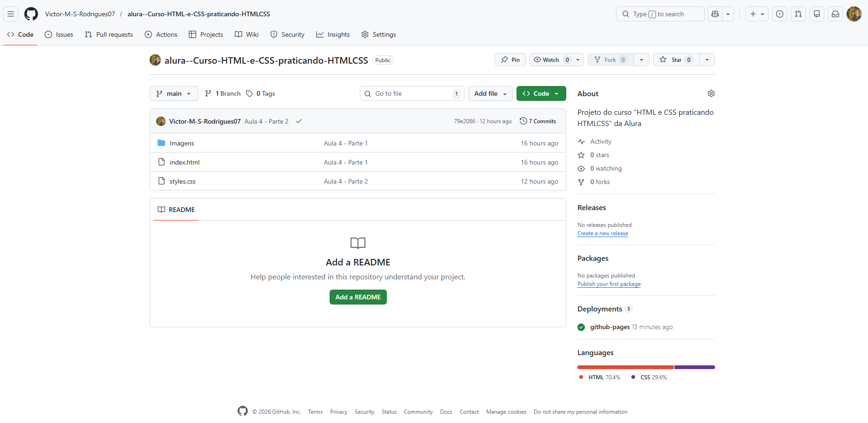This screenshot has width=868, height=423.
Task: Expand the main branch dropdown
Action: tap(174, 93)
